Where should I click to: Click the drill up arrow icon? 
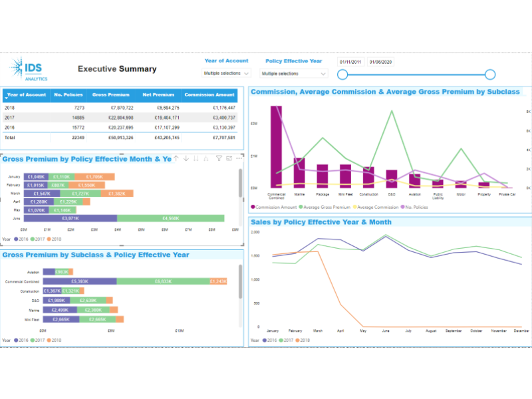click(x=176, y=158)
